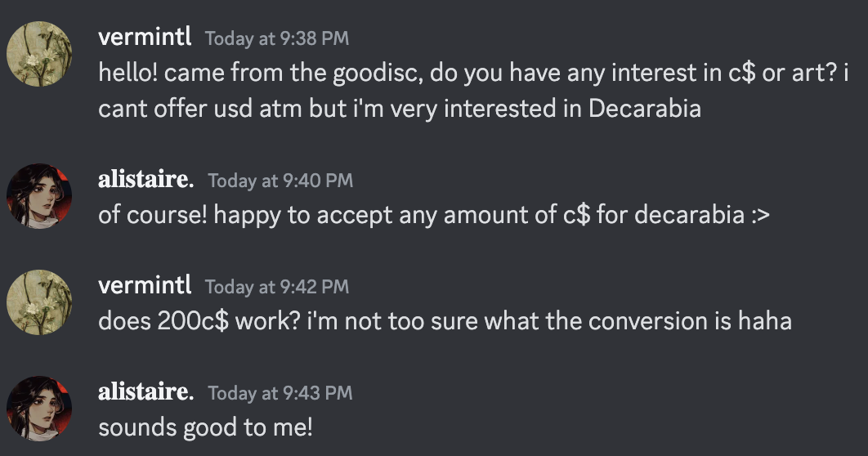Click the "of course! happy to accept" message

tap(433, 216)
